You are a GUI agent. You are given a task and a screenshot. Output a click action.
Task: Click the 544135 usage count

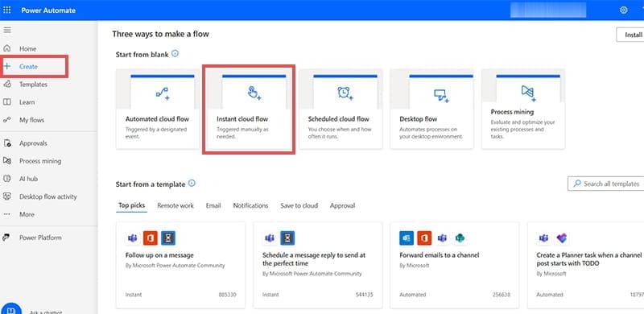(365, 295)
